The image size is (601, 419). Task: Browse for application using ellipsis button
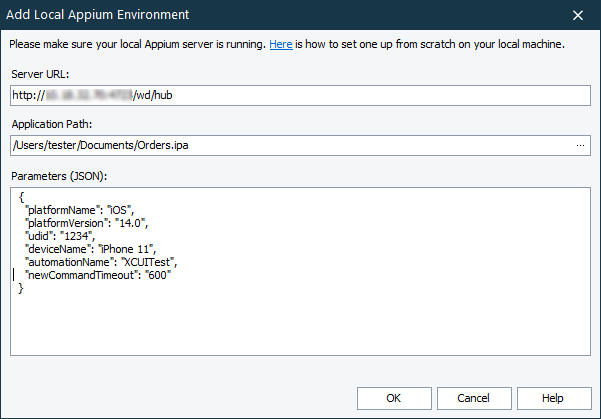tap(580, 145)
